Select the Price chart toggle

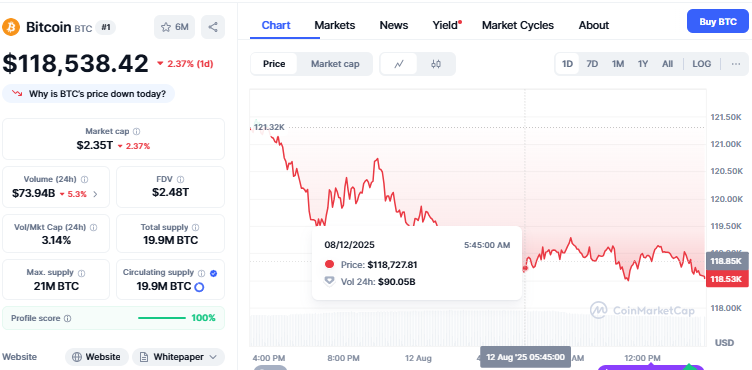coord(274,64)
